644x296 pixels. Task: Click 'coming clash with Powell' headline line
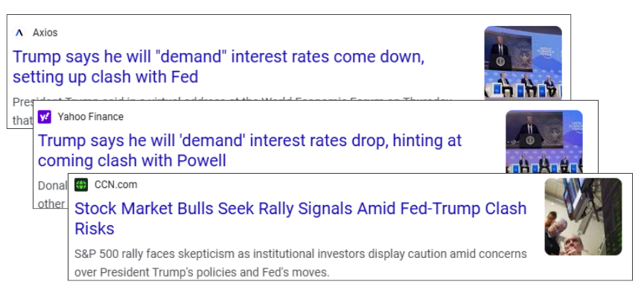(x=132, y=161)
